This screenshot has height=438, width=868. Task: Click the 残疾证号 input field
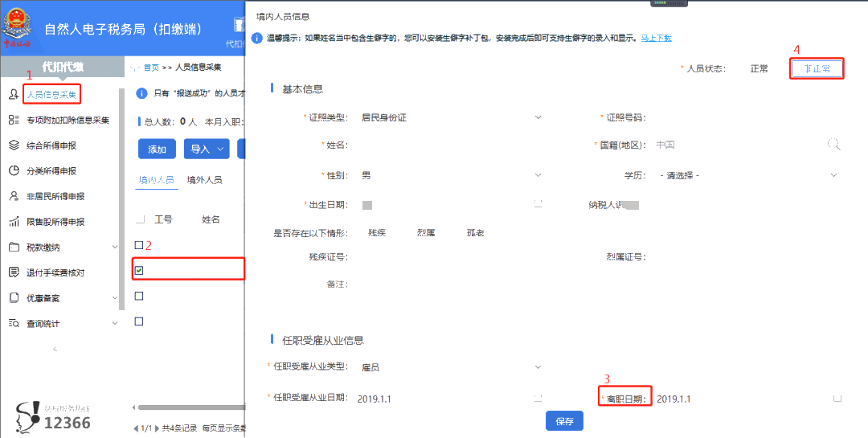pos(451,257)
